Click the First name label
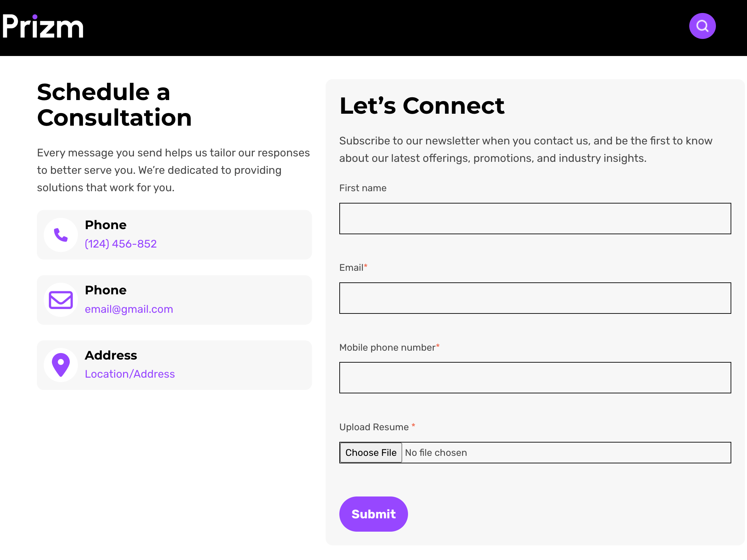747x560 pixels. coord(363,188)
